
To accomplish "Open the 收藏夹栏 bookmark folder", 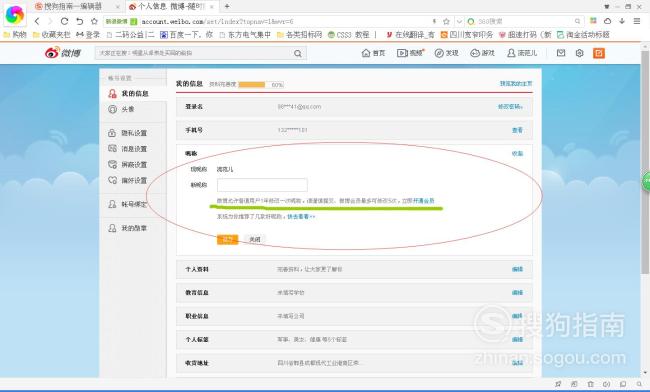I will click(x=52, y=35).
